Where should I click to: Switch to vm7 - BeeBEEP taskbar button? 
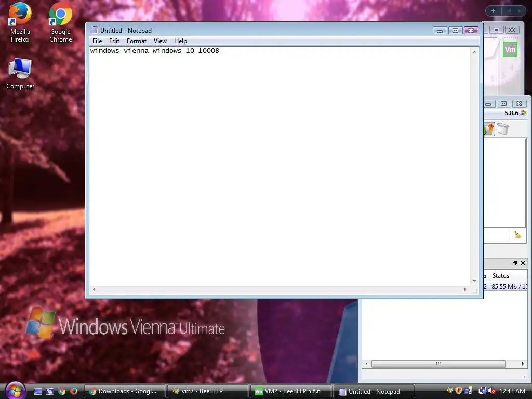point(208,391)
